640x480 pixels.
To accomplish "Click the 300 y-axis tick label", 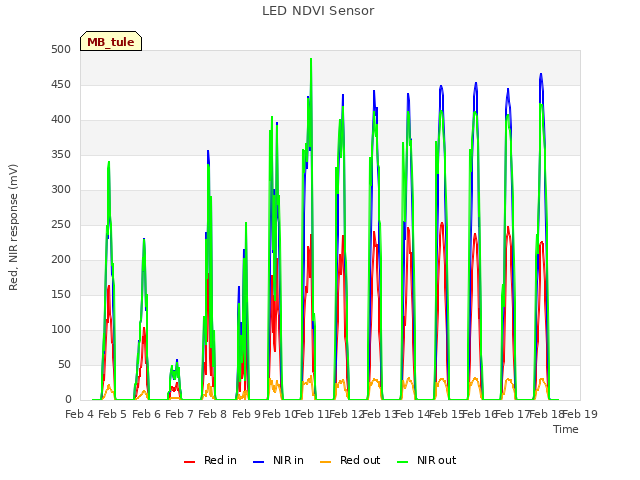I will [61, 189].
